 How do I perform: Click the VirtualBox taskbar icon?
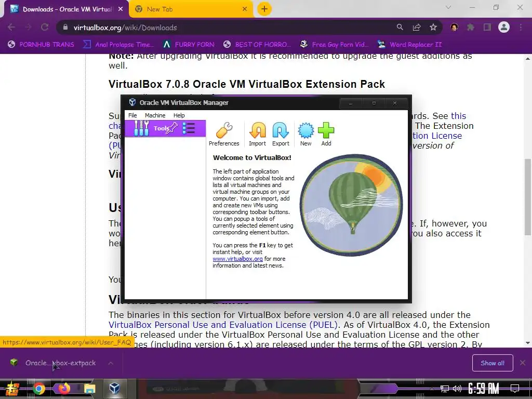click(115, 389)
